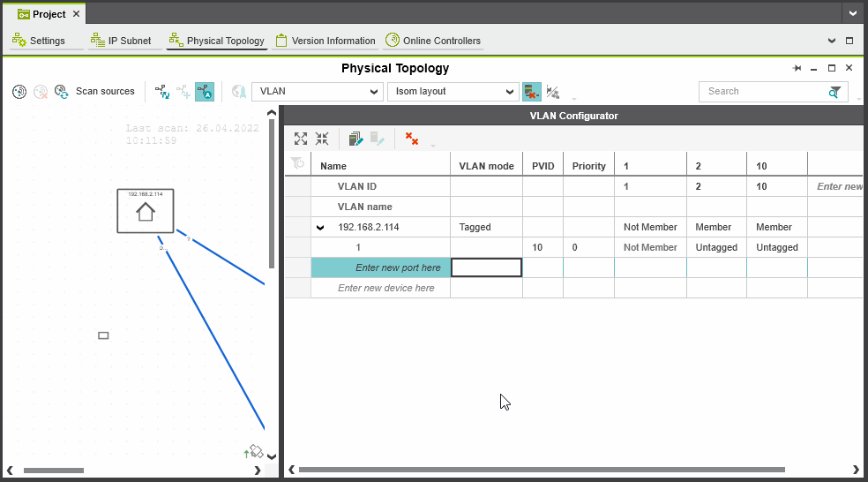
Task: Click the red delete icon
Action: pos(411,139)
